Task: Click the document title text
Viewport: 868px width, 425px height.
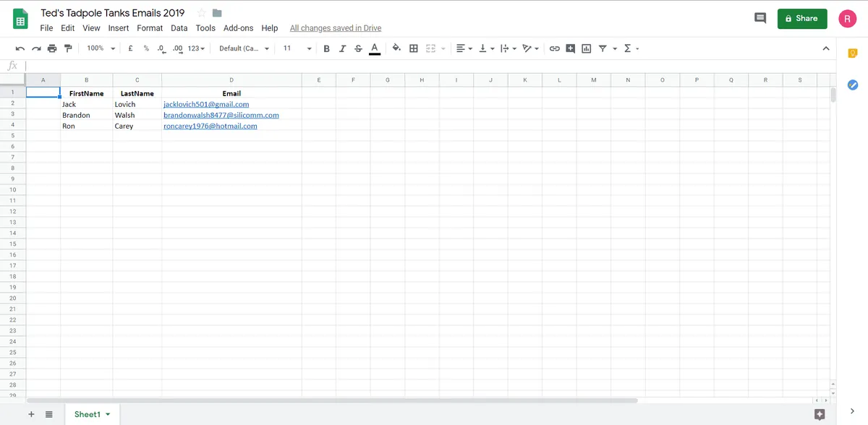Action: pyautogui.click(x=113, y=13)
